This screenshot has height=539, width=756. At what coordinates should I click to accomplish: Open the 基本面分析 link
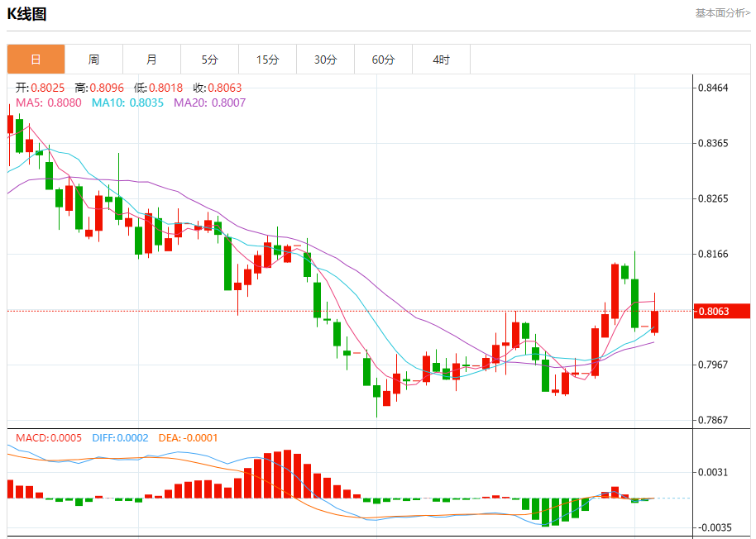722,13
